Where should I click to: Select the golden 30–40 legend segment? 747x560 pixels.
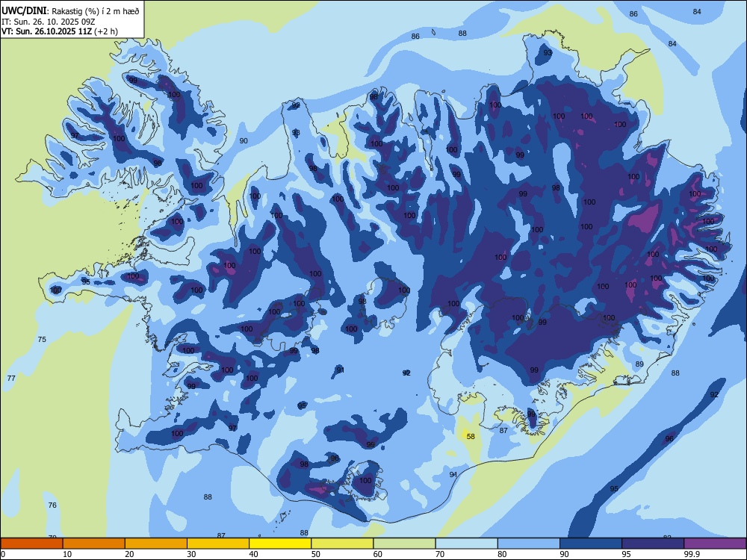218,544
